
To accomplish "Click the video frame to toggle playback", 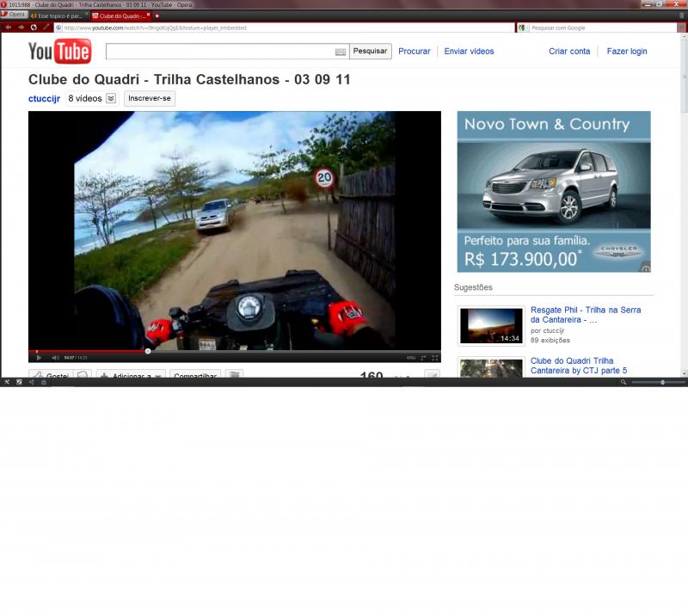I will click(235, 231).
